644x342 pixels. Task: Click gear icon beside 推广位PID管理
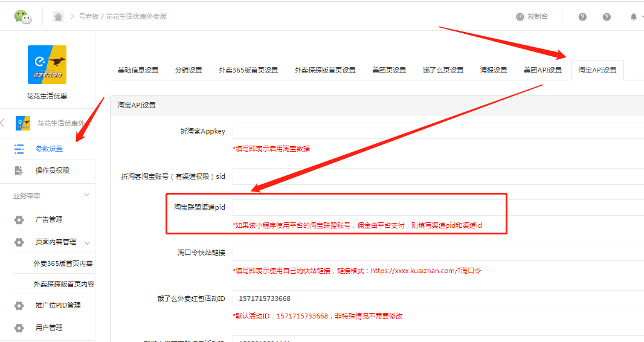click(19, 306)
